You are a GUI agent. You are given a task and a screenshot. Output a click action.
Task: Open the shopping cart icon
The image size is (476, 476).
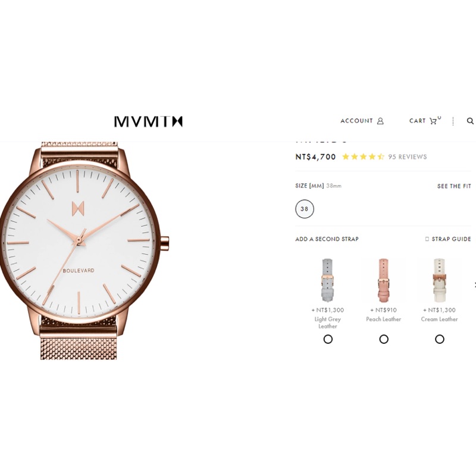433,121
